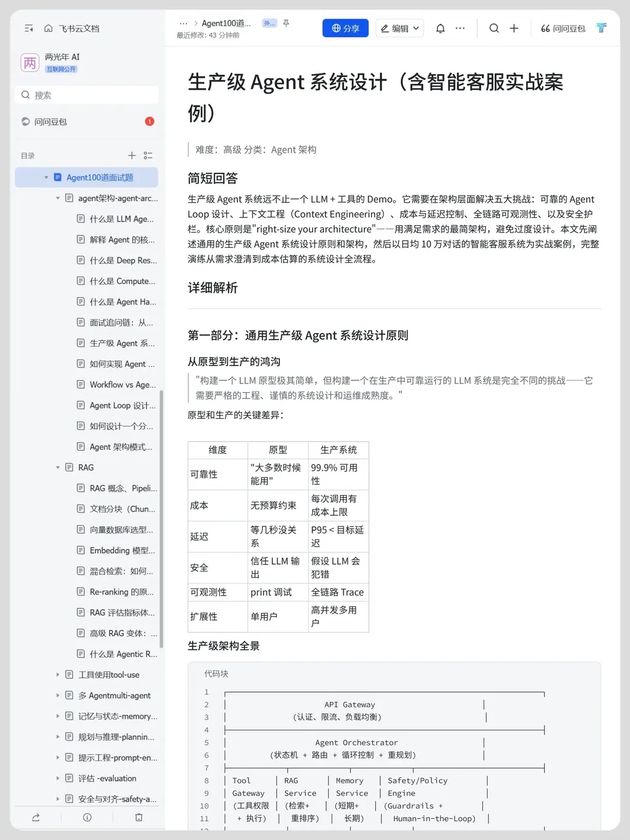Click the document icon beside 高级 RAG 变体
Screen dimensions: 630x840
81,633
